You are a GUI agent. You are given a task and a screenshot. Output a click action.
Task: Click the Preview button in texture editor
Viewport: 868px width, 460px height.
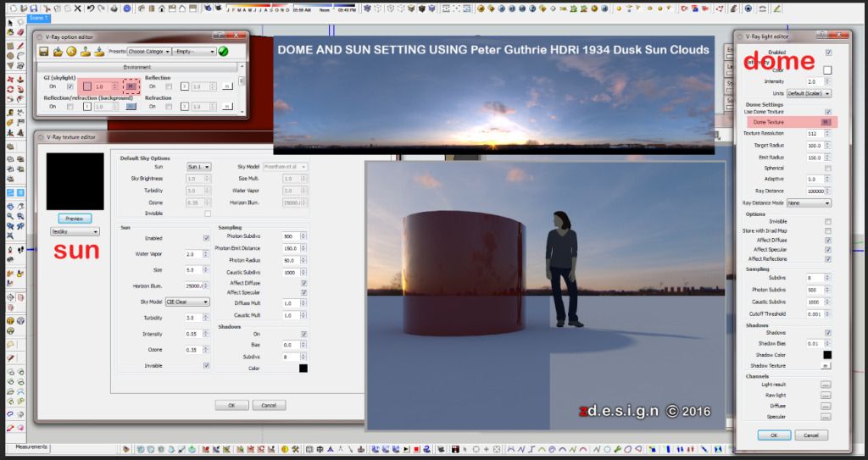[x=75, y=219]
